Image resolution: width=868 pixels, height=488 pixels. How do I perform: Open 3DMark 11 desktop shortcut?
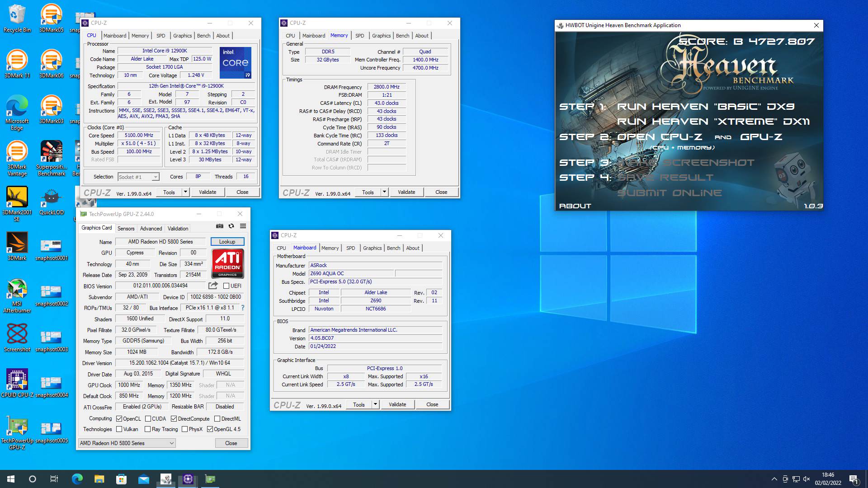[x=17, y=64]
